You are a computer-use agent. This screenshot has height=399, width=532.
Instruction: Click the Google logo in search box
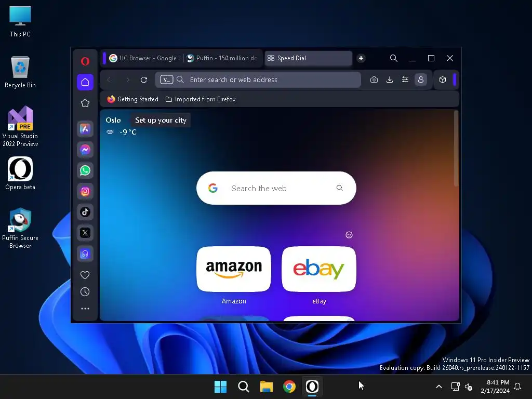(x=213, y=188)
